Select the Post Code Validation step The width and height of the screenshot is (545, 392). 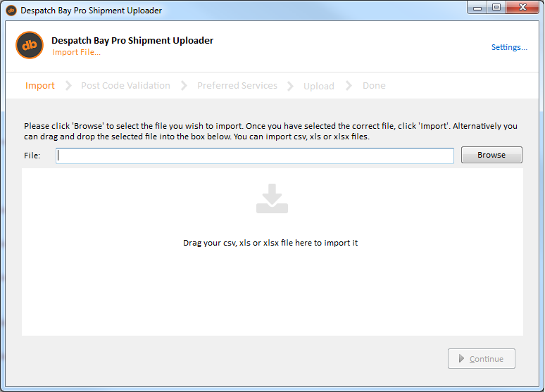125,85
